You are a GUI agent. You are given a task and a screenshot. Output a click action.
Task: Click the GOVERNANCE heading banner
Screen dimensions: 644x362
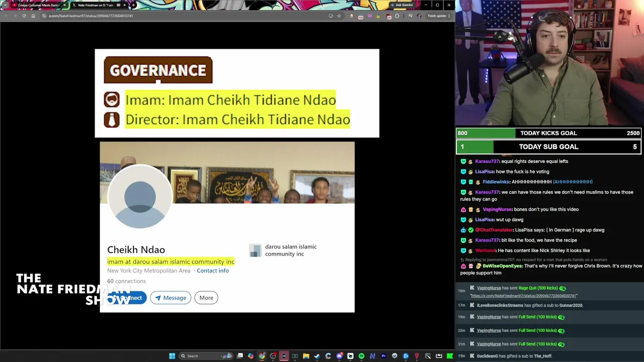point(158,70)
